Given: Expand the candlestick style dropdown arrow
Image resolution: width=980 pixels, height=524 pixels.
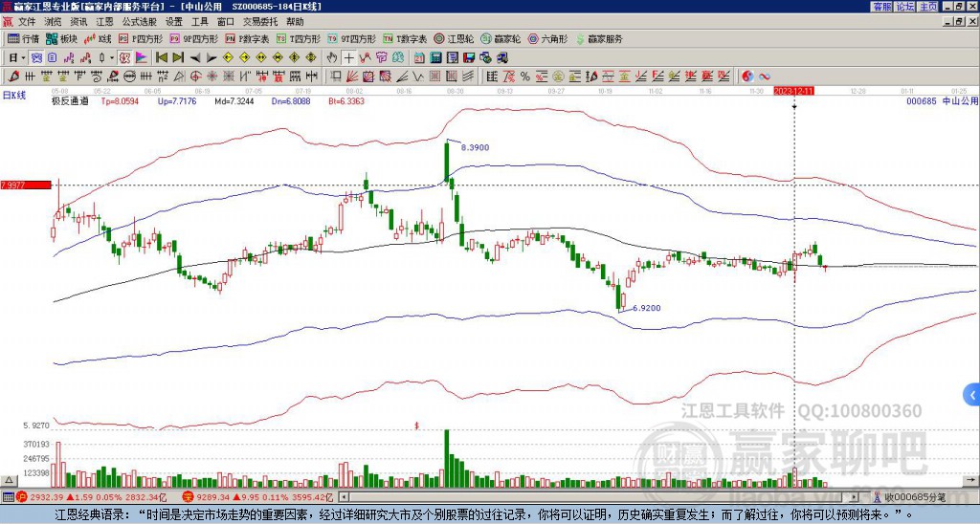Looking at the screenshot, I should pos(112,58).
